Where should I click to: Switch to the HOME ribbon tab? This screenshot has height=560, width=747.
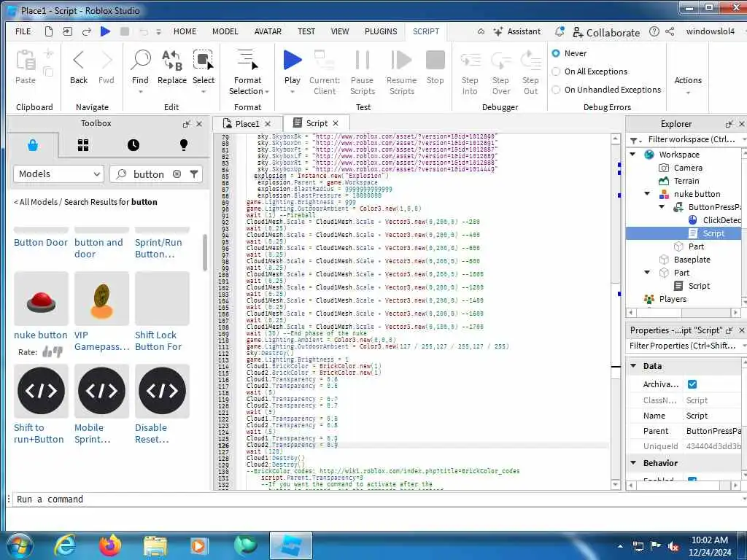pos(185,31)
